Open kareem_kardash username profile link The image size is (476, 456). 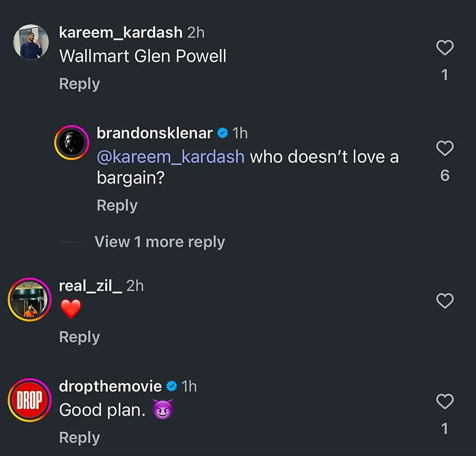121,32
